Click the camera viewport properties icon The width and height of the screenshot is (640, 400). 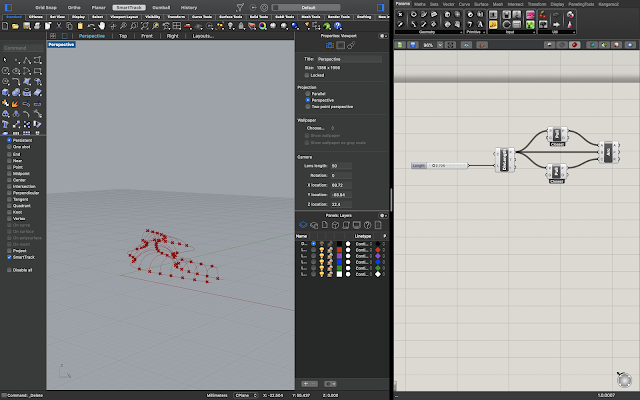330,45
